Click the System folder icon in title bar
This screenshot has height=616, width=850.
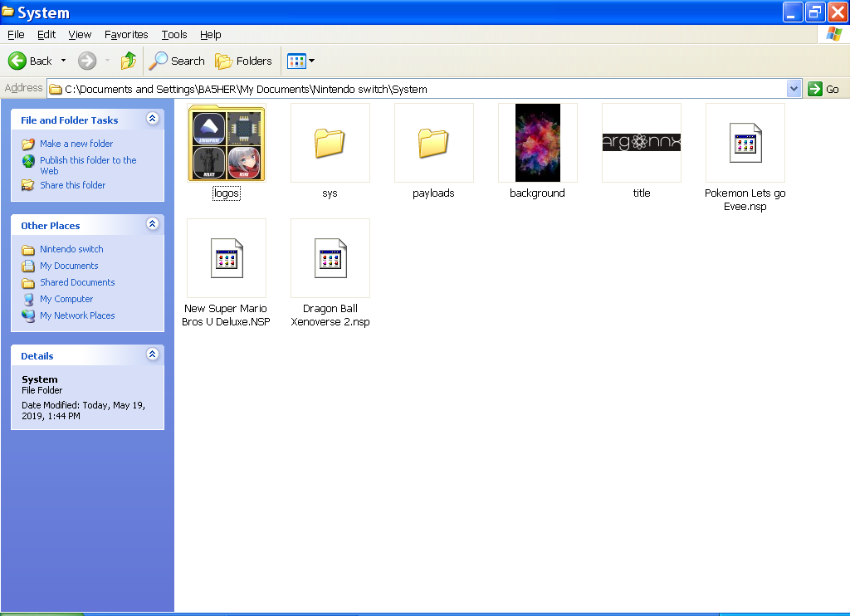tap(8, 12)
